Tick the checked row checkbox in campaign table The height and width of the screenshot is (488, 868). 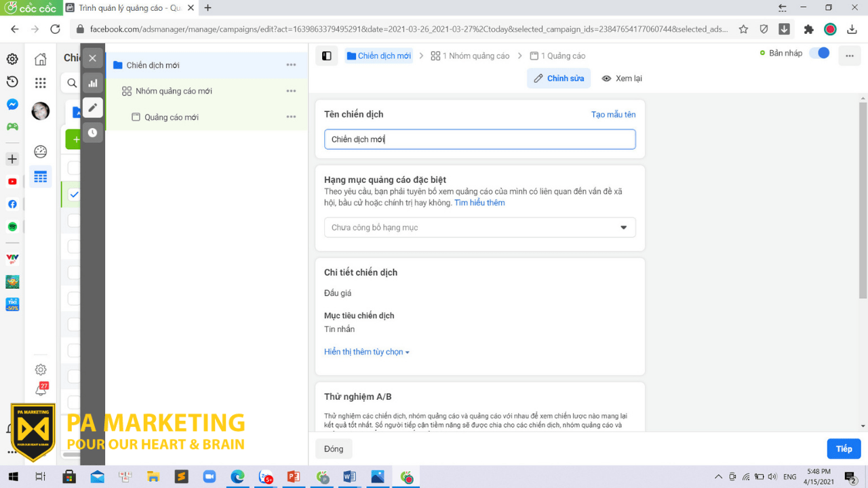[74, 195]
